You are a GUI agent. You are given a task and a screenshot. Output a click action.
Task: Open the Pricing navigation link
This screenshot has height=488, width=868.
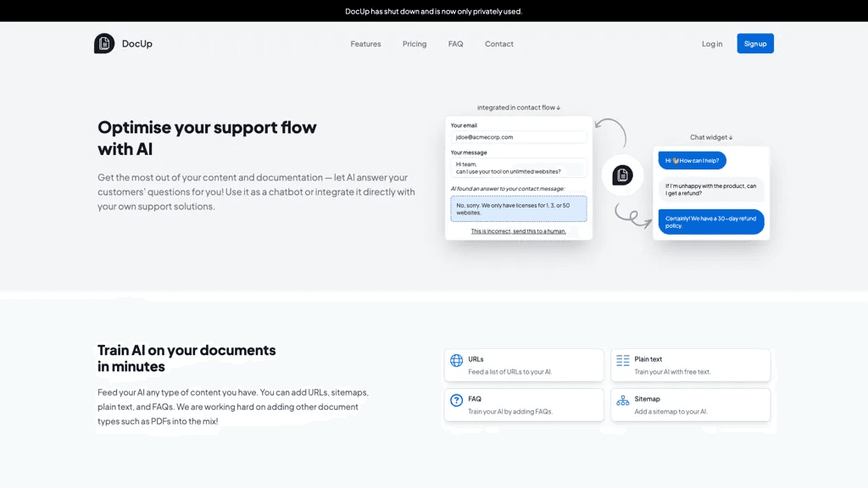(x=414, y=44)
